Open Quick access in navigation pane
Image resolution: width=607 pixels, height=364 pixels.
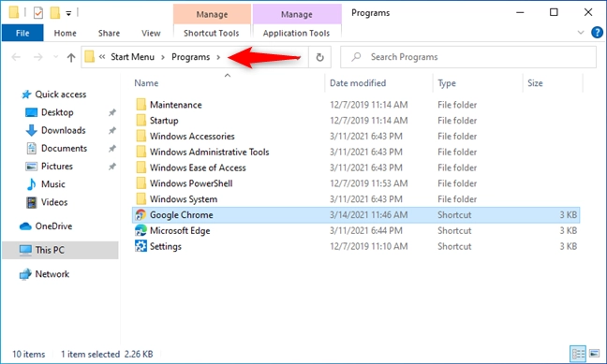click(60, 95)
